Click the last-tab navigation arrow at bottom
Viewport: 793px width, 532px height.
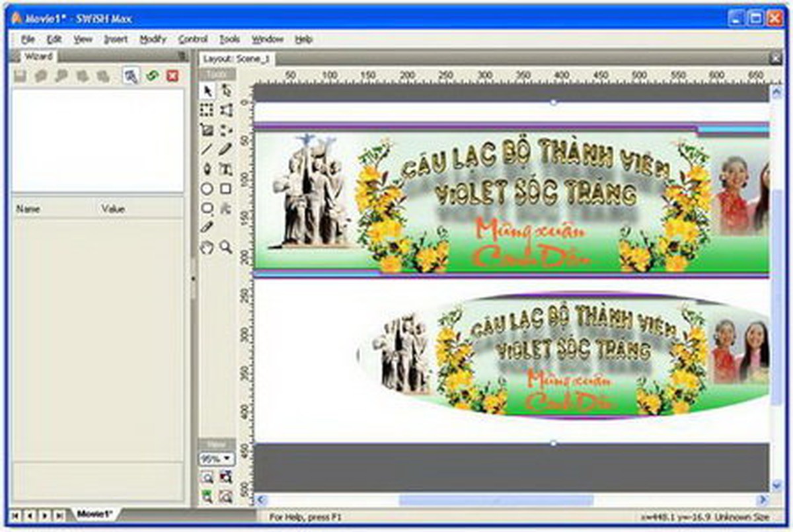click(x=59, y=515)
